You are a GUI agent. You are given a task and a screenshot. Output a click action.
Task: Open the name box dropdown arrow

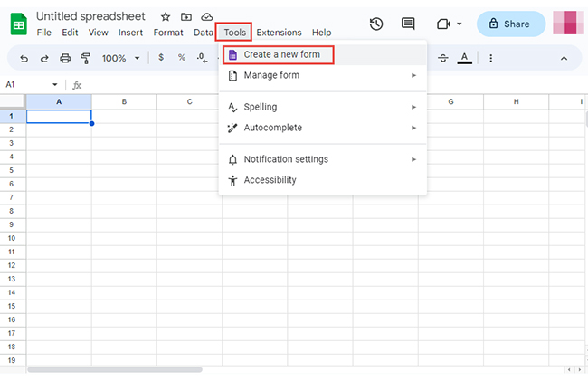pyautogui.click(x=55, y=85)
